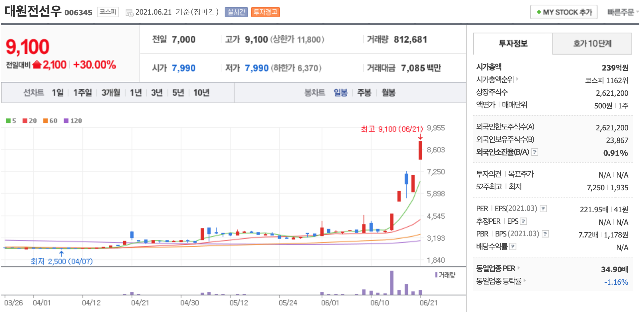Click the 거래대금 value 7,085 백만
644x312 pixels.
421,68
